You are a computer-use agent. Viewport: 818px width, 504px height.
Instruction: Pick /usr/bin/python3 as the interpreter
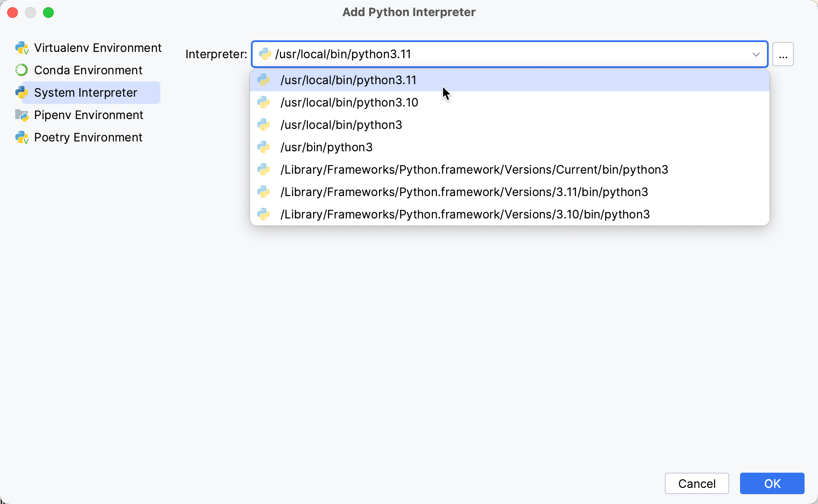coord(326,147)
